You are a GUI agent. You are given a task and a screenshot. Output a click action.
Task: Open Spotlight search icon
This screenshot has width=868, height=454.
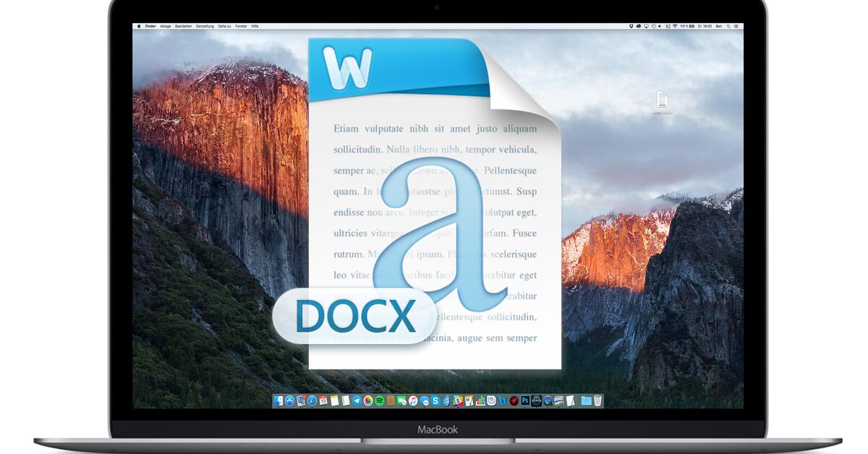coord(728,26)
